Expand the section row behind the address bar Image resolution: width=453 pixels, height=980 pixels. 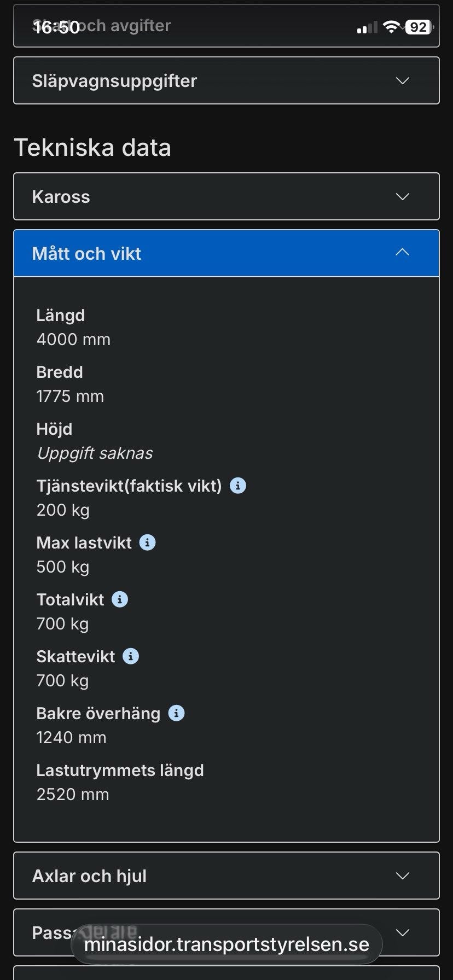click(x=403, y=933)
